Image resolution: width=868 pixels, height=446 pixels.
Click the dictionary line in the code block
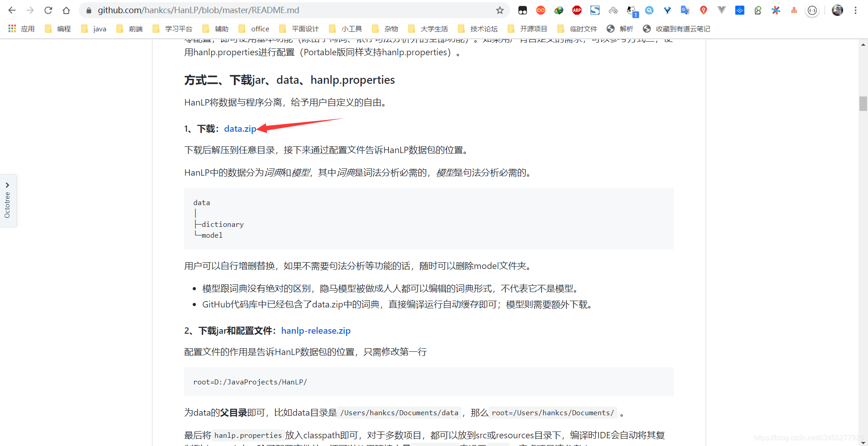[219, 224]
